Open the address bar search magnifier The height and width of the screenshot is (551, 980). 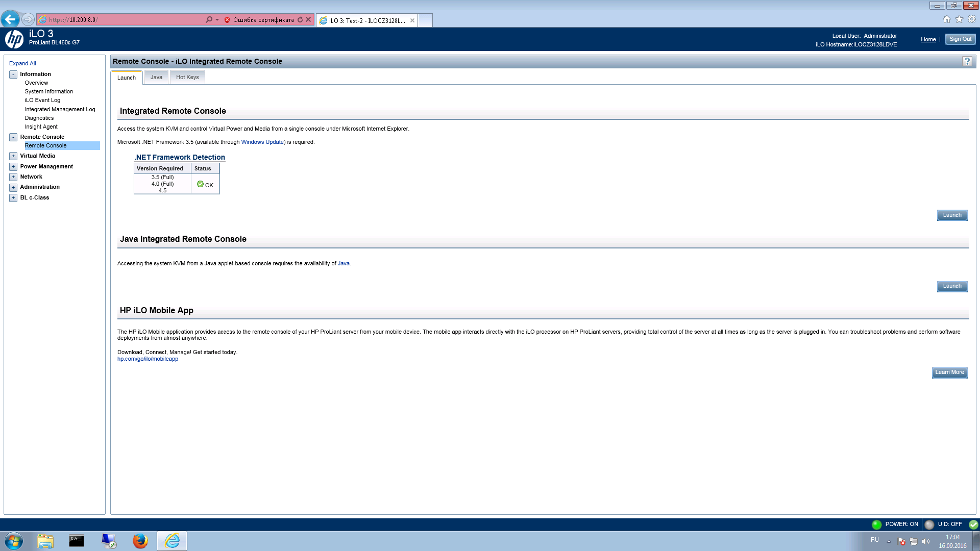[x=209, y=20]
